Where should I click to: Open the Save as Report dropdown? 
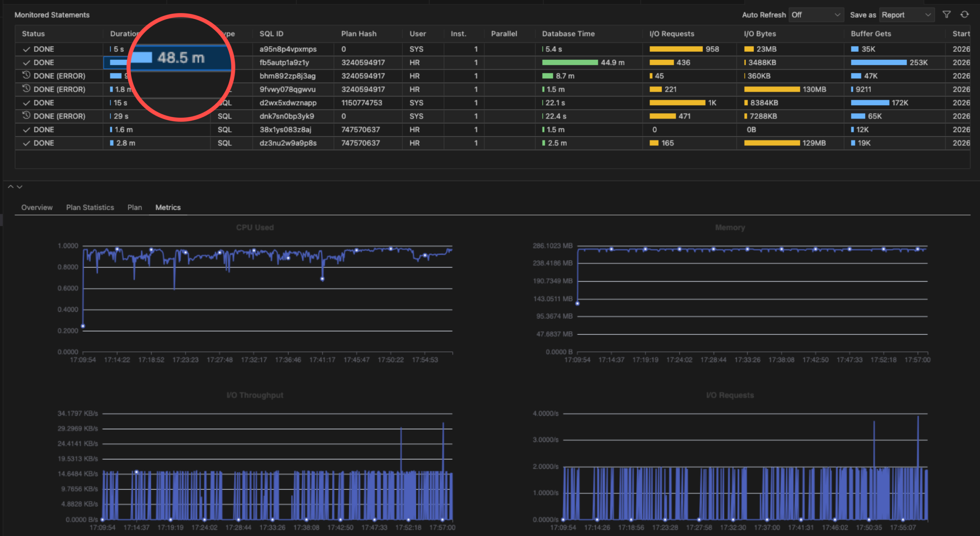(x=906, y=15)
